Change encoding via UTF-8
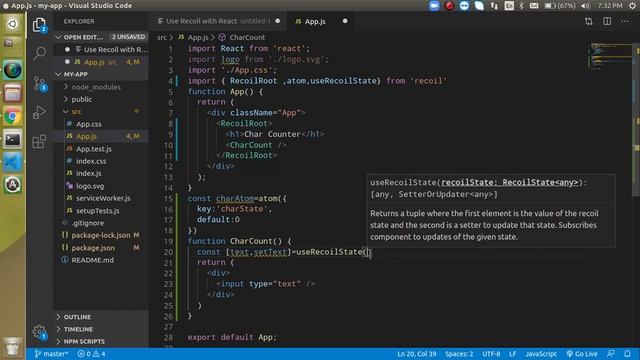The image size is (640, 360). [491, 354]
